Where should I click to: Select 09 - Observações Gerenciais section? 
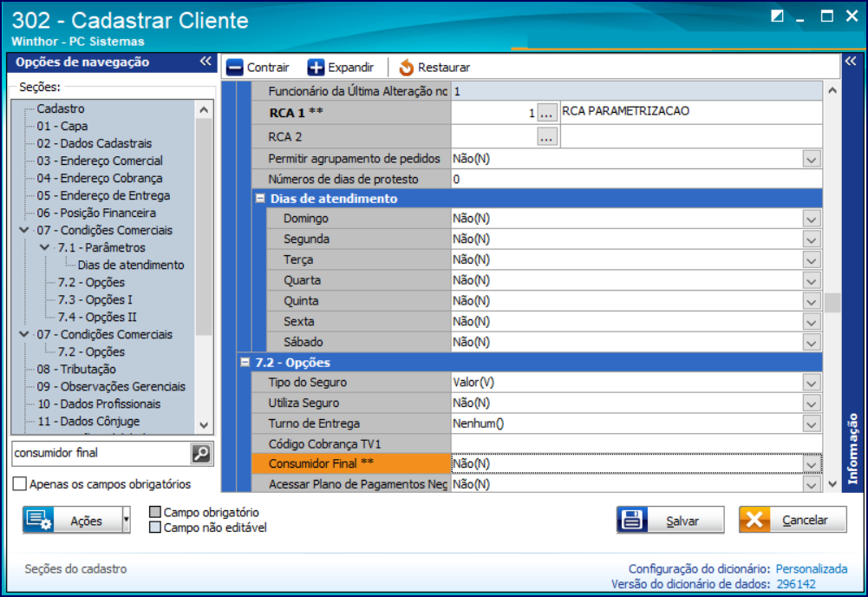111,386
